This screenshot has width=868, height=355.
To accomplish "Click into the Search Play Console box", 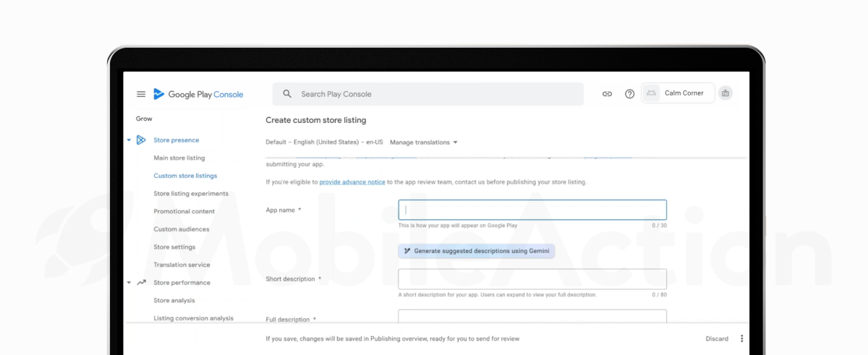I will point(434,94).
